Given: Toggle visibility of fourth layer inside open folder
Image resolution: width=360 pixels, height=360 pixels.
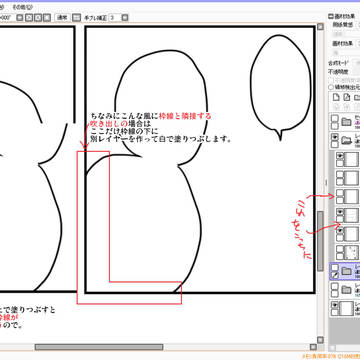Looking at the screenshot, I should pos(340,212).
